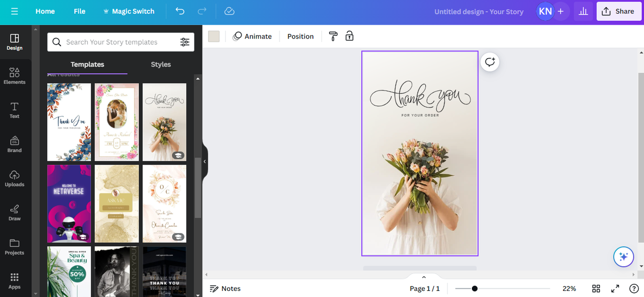
Task: Click the Page 1 / 1 indicator
Action: tap(424, 288)
